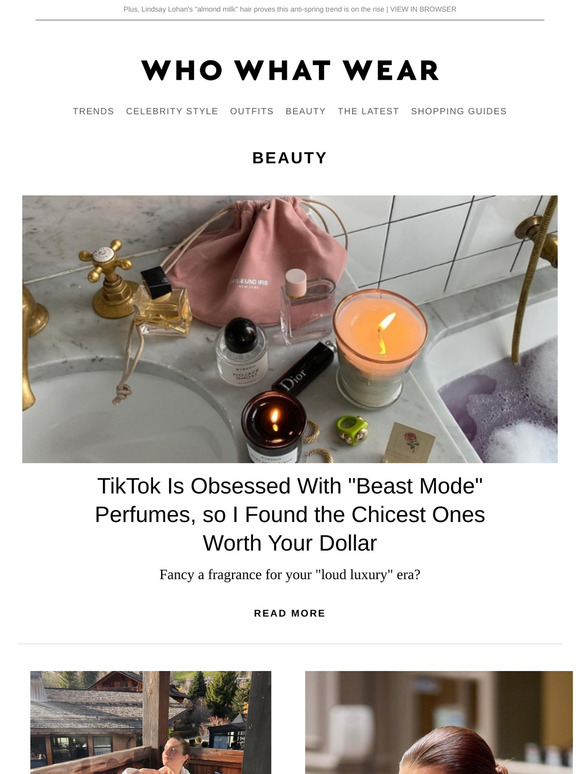Viewport: 580px width, 774px height.
Task: Open the Beauty navigation link
Action: [306, 111]
